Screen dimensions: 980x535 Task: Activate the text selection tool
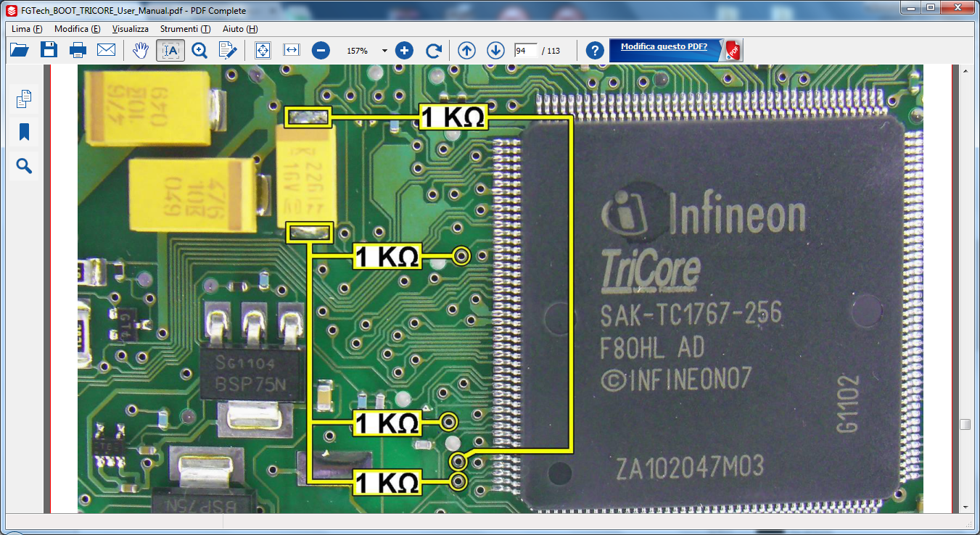170,50
